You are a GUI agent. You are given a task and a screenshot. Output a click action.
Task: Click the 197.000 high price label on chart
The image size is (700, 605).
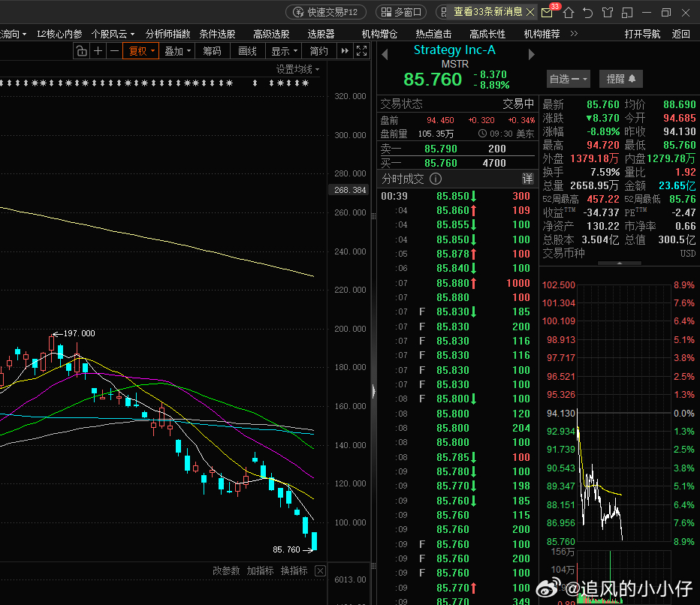(79, 333)
